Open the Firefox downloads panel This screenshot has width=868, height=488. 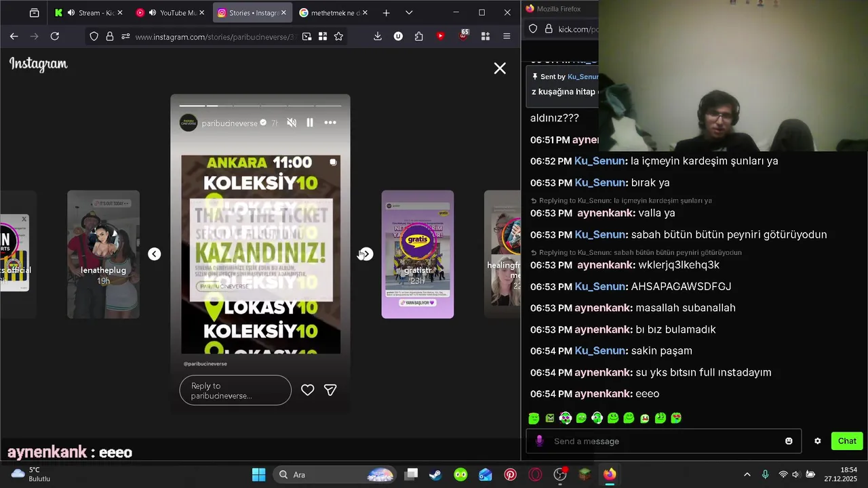coord(378,37)
